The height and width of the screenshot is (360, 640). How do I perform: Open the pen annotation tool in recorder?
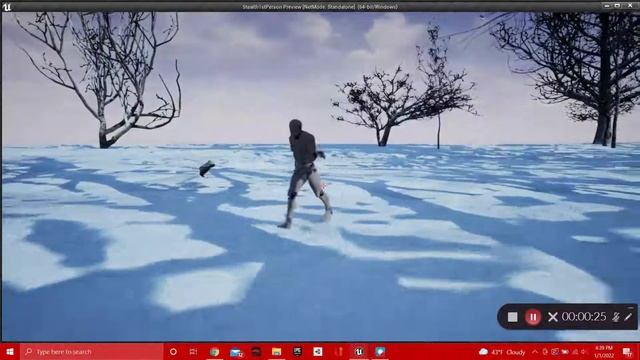(628, 317)
